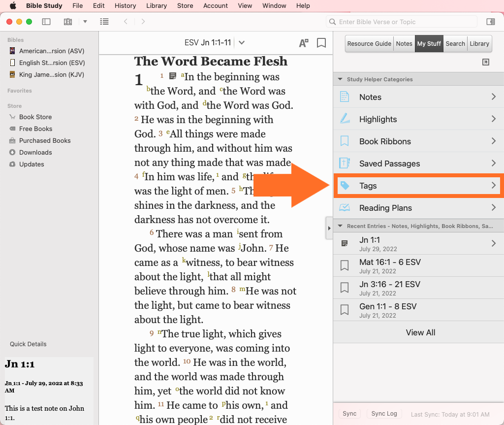Collapse the right panel with splitter arrow

pos(329,228)
